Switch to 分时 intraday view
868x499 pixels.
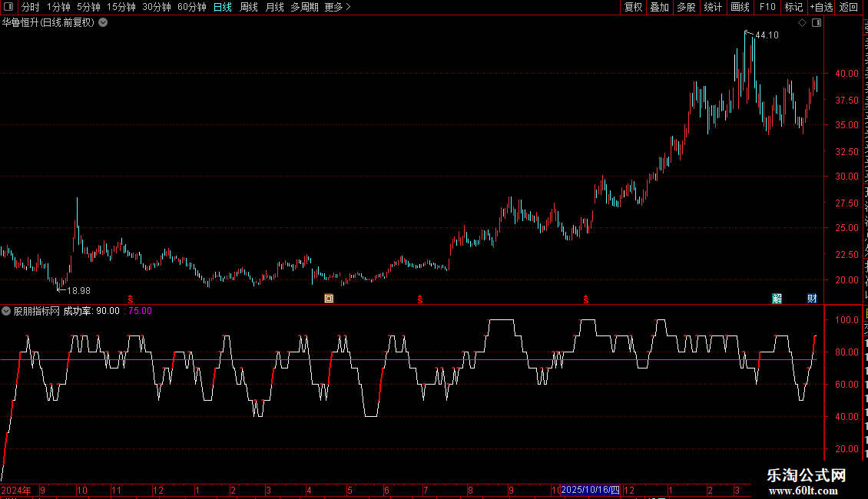(x=31, y=7)
